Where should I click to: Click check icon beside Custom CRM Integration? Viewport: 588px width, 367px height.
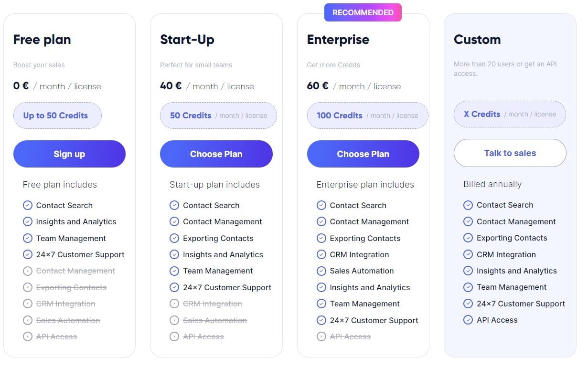pos(468,254)
